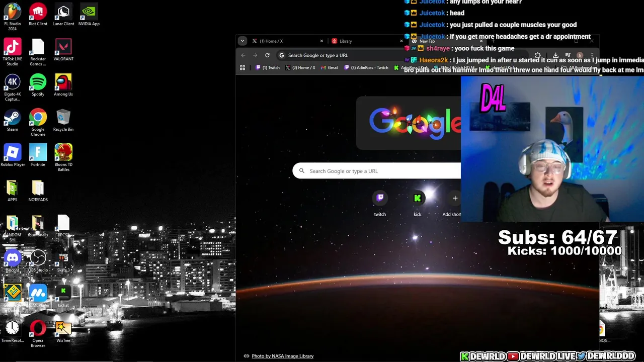644x362 pixels.
Task: Click Chrome reload page button
Action: tap(267, 55)
